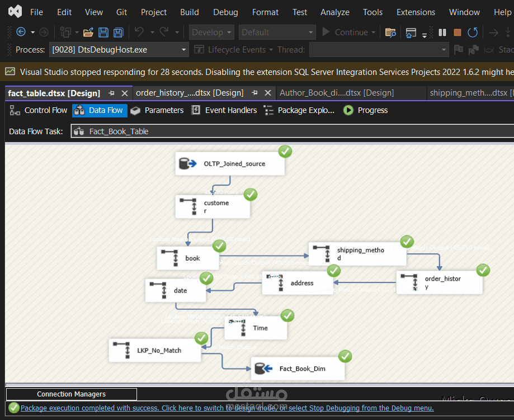Pin the fact_table.dtsx tab
This screenshot has height=420, width=514.
pos(111,93)
